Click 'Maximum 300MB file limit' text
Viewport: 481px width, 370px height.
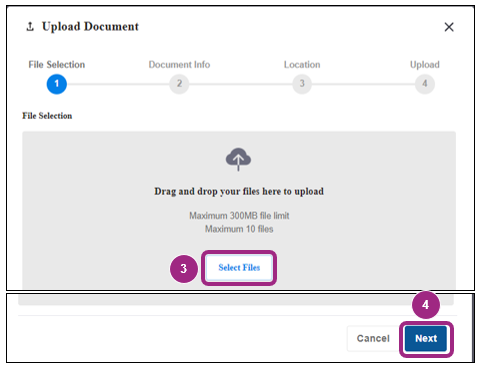tap(239, 216)
